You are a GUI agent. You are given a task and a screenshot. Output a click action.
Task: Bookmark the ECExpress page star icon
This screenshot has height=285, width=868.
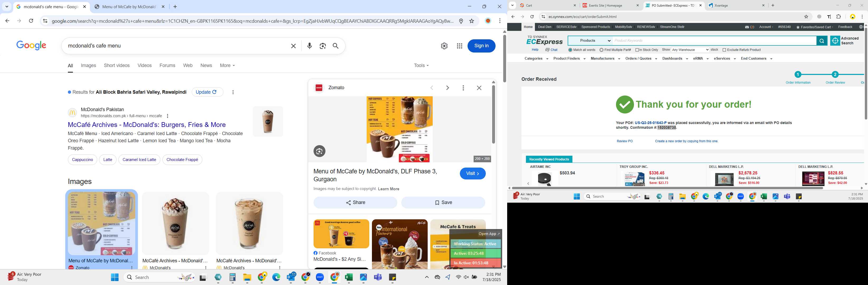click(806, 16)
